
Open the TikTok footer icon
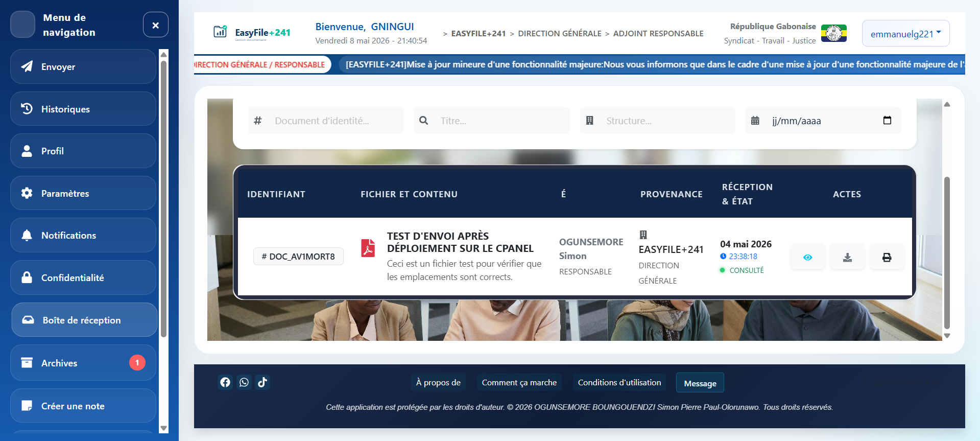(262, 382)
